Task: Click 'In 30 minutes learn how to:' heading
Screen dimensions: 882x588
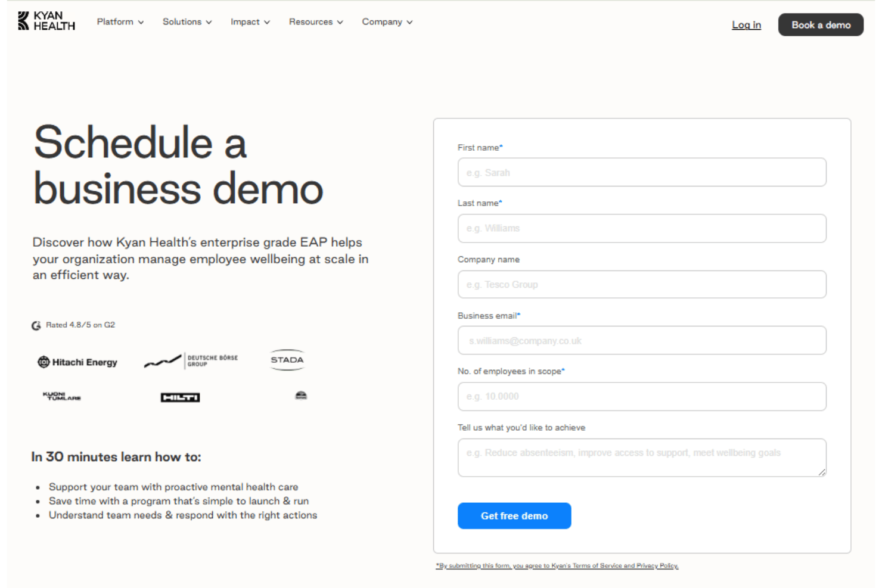Action: [116, 457]
